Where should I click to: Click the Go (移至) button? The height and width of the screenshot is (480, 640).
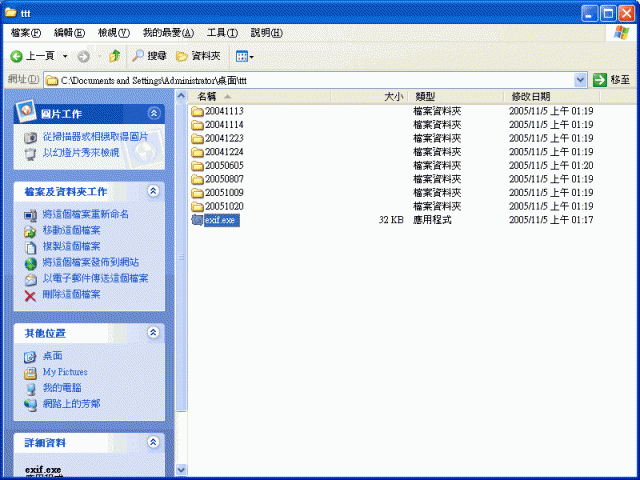click(x=611, y=80)
